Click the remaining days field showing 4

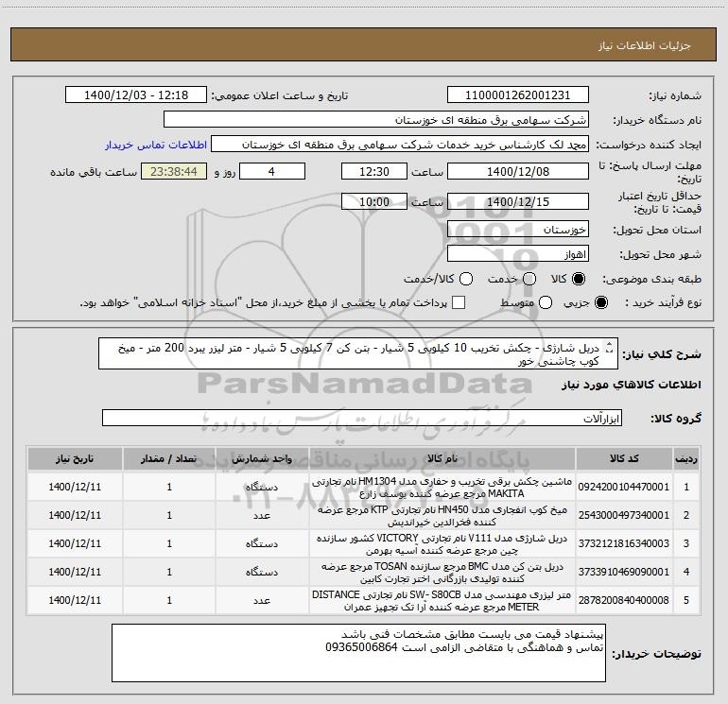271,171
